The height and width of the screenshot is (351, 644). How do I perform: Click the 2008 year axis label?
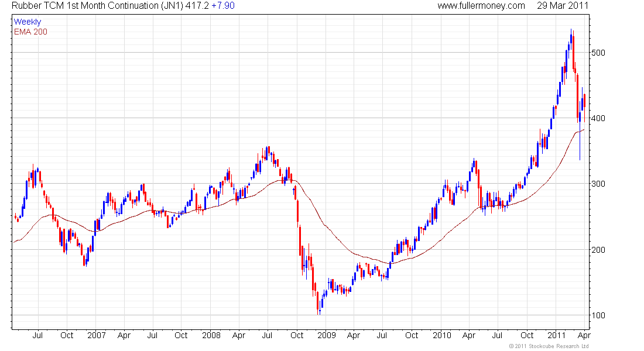211,335
